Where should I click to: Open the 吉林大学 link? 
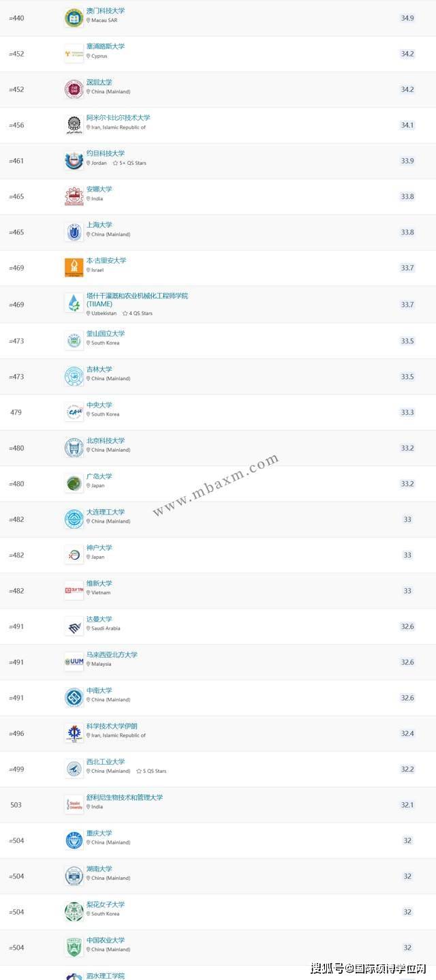coord(99,369)
